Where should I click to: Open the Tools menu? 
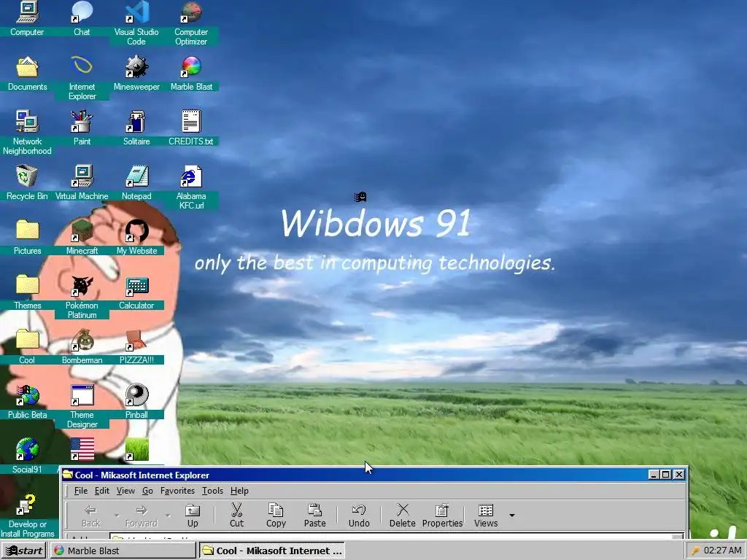(212, 491)
